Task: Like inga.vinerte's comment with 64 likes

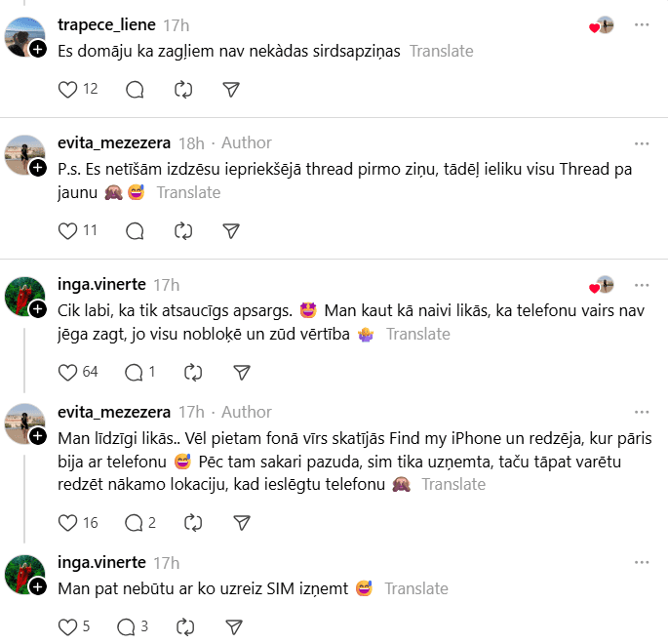Action: coord(68,372)
